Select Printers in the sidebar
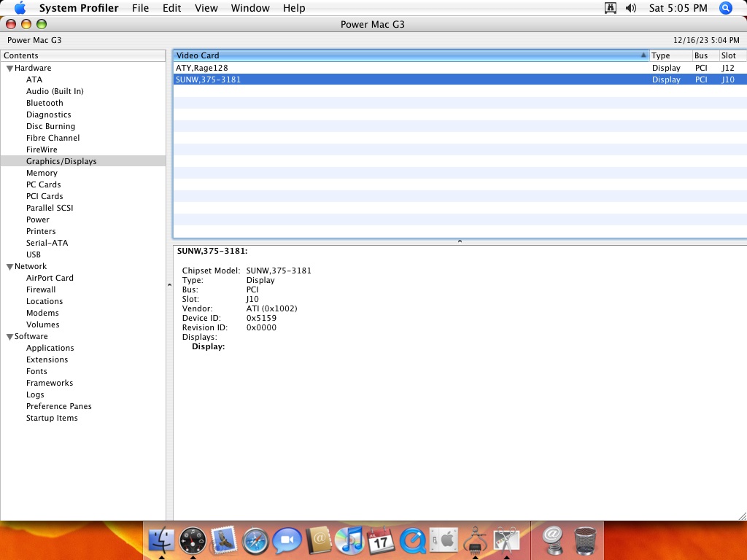The height and width of the screenshot is (560, 747). pos(41,231)
